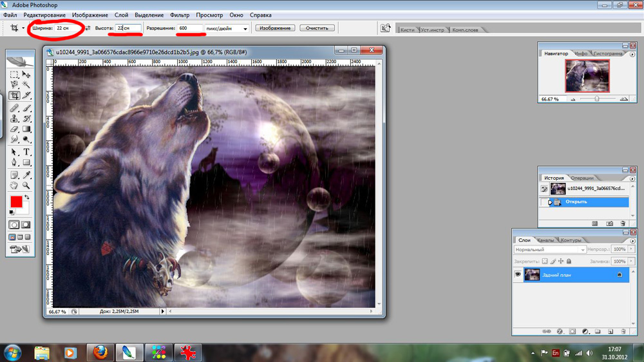This screenshot has height=362, width=644.
Task: Select the Rectangular Marquee tool
Action: (14, 74)
